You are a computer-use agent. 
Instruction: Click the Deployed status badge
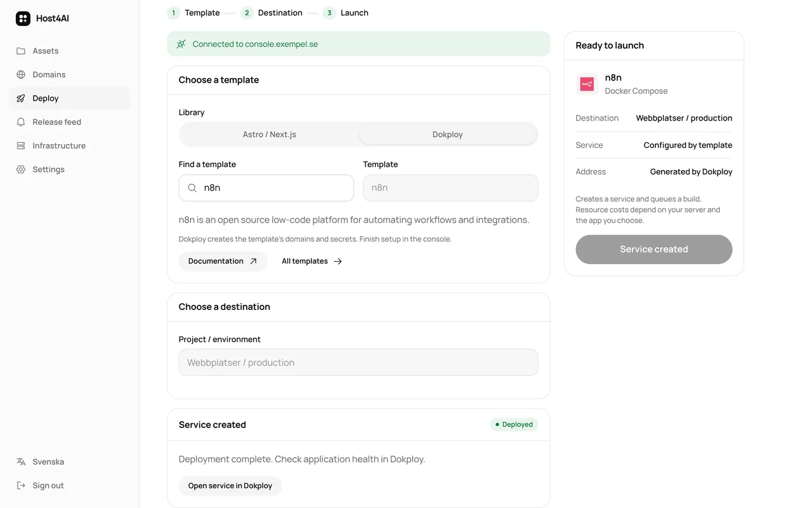[514, 424]
